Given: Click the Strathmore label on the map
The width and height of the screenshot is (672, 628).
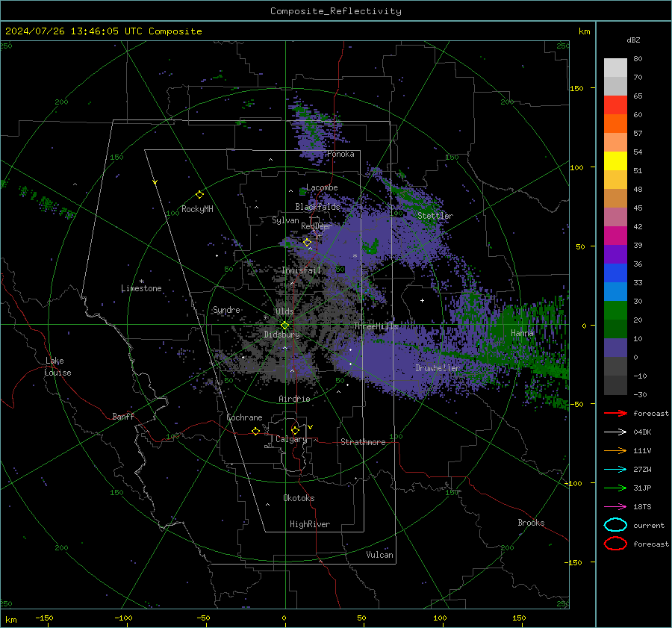Looking at the screenshot, I should click(x=363, y=442).
